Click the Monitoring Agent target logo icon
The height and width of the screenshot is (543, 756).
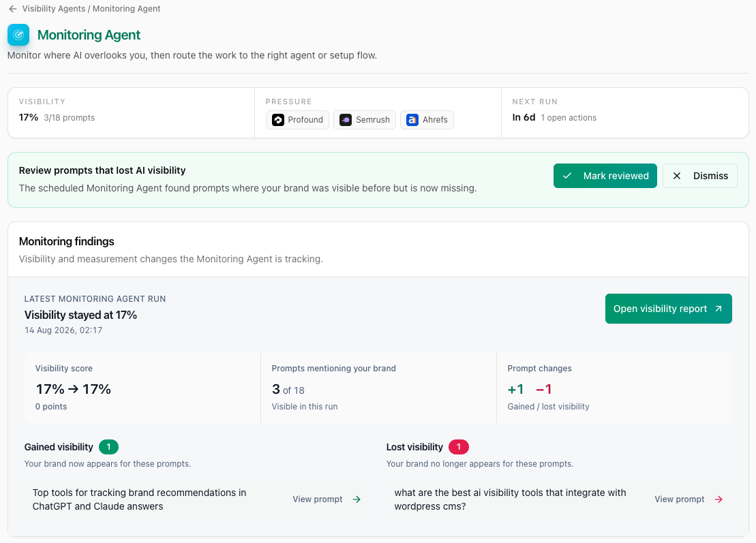point(18,35)
